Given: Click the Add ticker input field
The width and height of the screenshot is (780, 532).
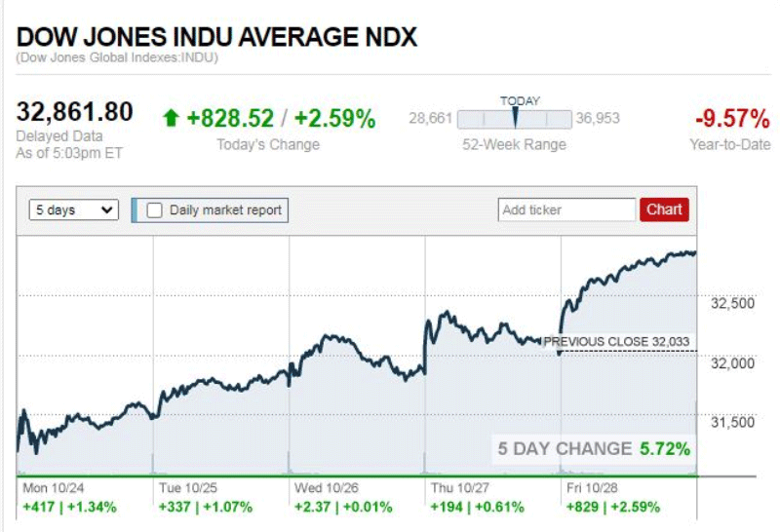Looking at the screenshot, I should point(565,209).
